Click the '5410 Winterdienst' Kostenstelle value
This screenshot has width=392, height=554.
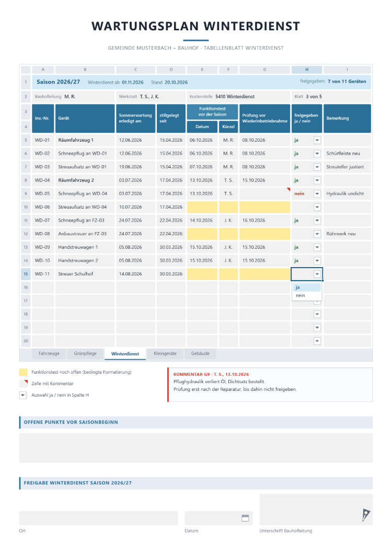(235, 97)
